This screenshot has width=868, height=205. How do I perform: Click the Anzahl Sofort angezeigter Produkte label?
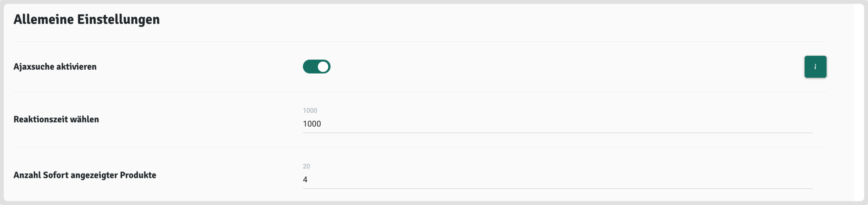tap(85, 175)
